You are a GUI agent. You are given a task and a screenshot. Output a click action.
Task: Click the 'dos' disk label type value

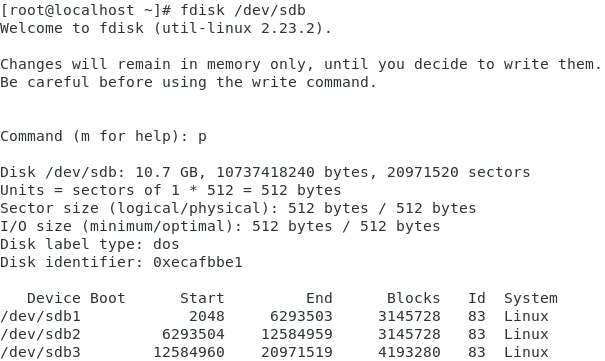click(166, 244)
